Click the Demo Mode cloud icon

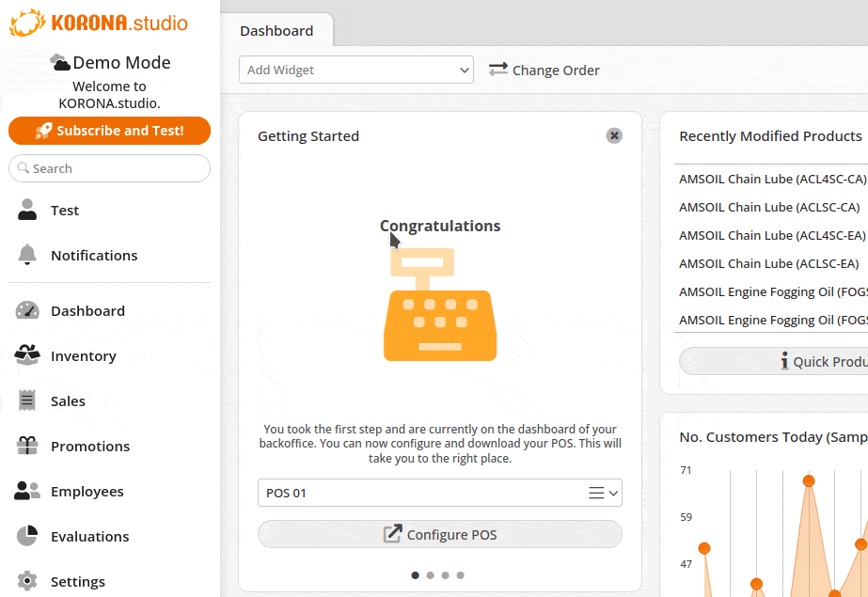tap(60, 62)
